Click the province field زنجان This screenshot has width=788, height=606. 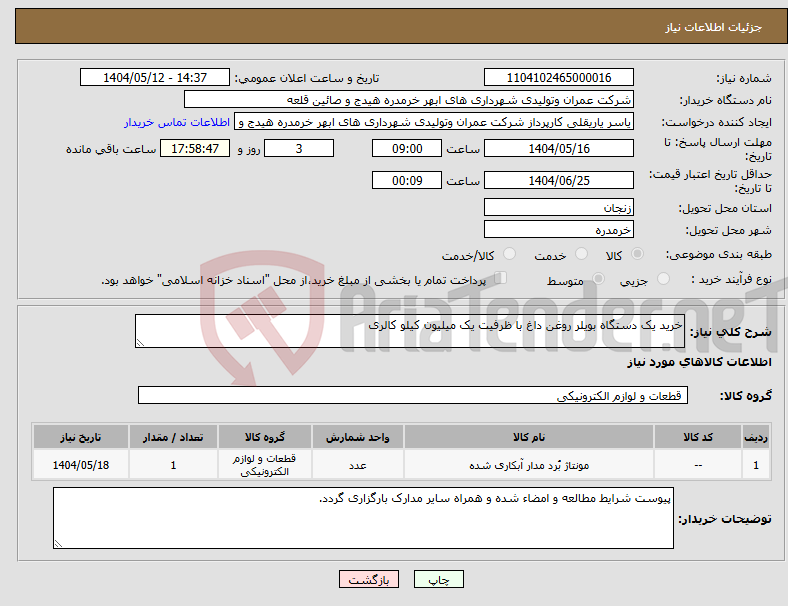point(558,207)
